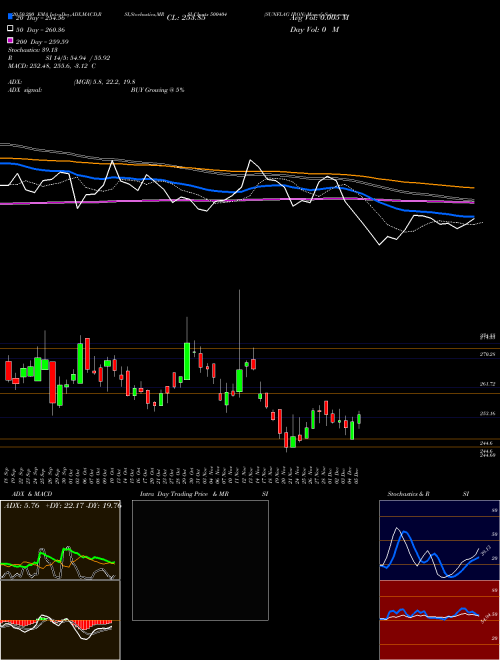The image size is (500, 660).
Task: Select the '200 Day - 259.39' legend text
Action: (43, 42)
